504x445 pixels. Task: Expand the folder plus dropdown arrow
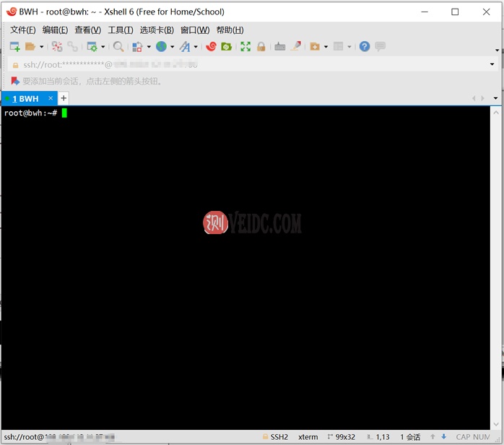click(326, 47)
